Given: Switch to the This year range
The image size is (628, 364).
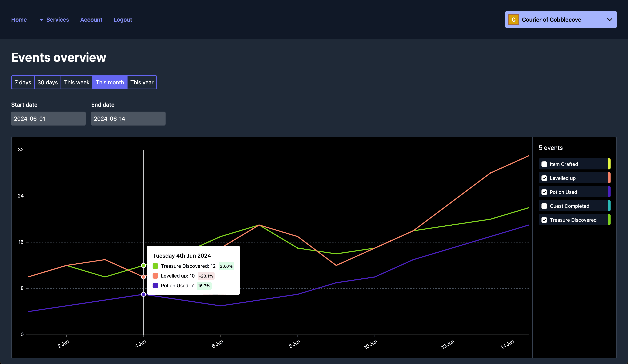Looking at the screenshot, I should coord(142,82).
